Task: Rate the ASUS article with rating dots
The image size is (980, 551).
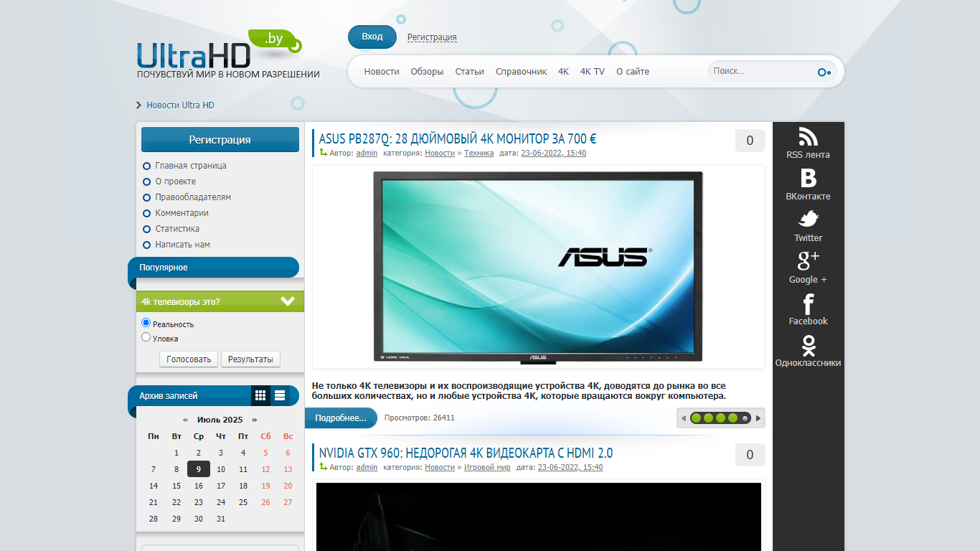Action: click(720, 418)
